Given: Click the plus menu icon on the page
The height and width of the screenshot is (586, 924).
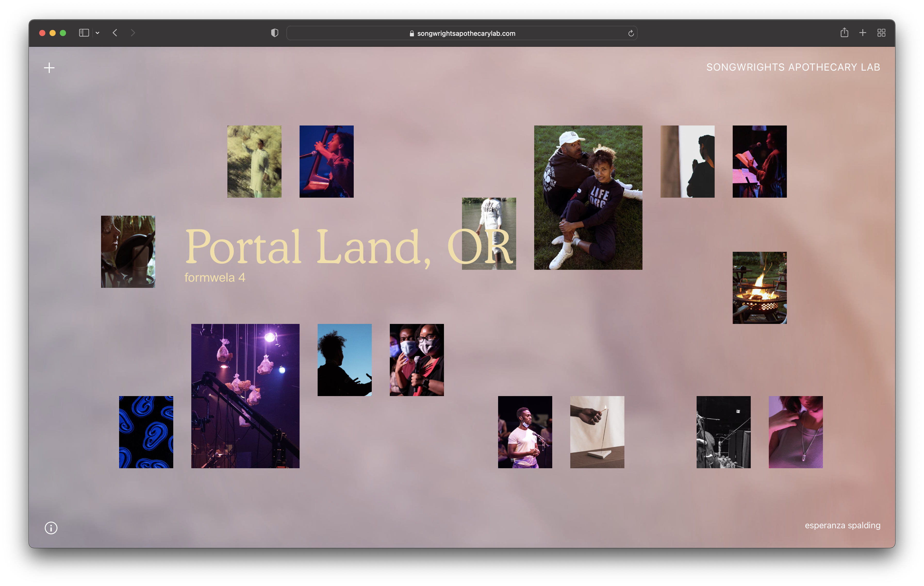Looking at the screenshot, I should tap(49, 68).
